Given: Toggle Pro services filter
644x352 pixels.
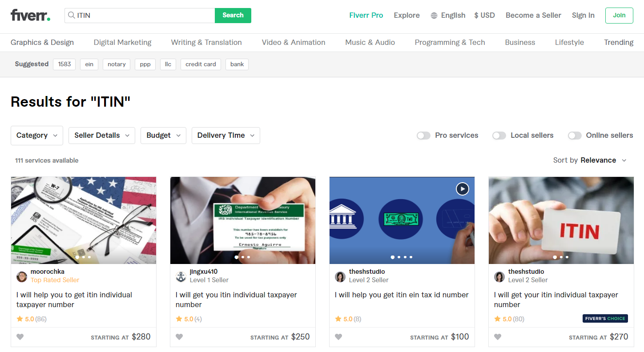Looking at the screenshot, I should point(423,136).
